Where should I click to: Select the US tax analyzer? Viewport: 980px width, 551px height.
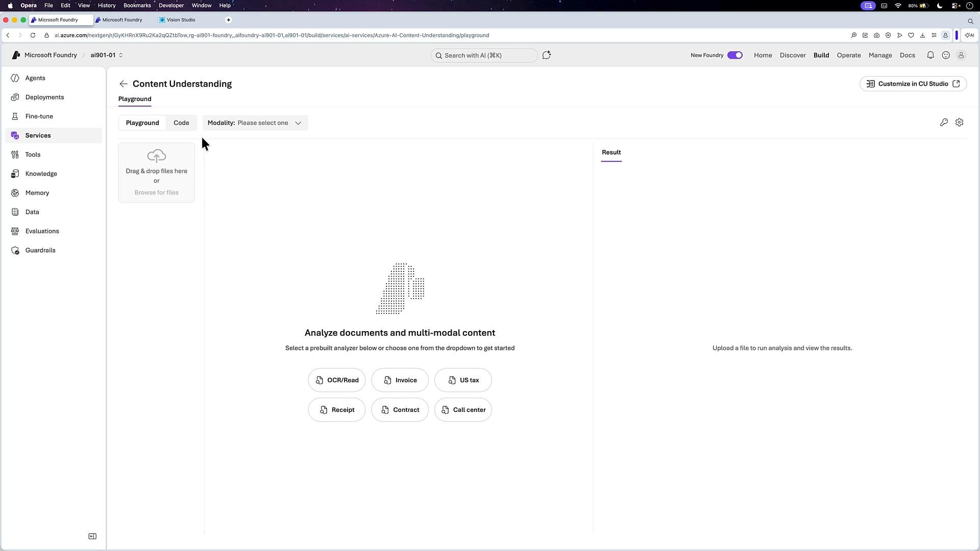(463, 380)
